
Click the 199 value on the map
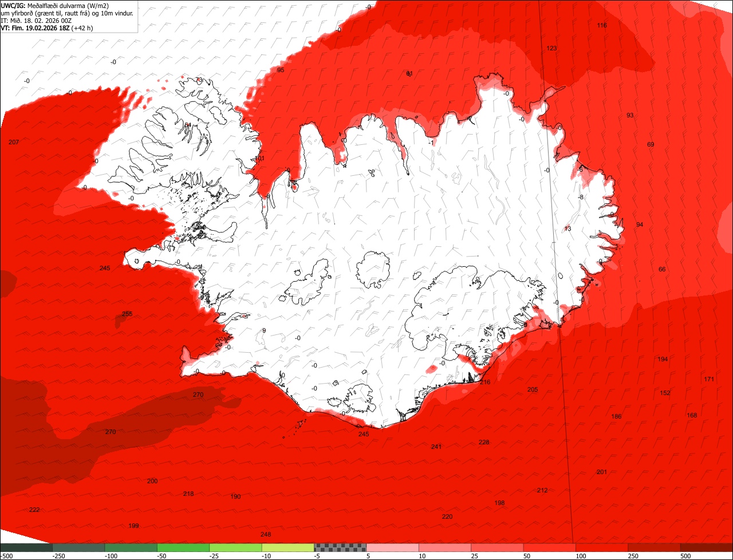133,526
